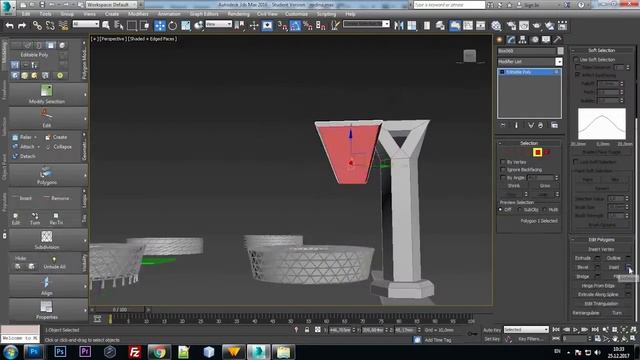Click the Mirror tool icon
Image resolution: width=640 pixels, height=360 pixels.
pos(399,26)
